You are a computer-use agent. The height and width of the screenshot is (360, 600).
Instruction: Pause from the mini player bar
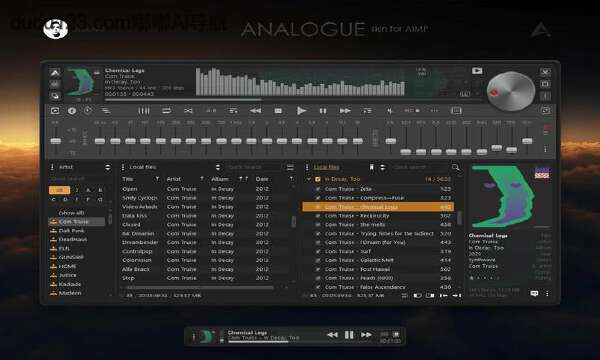click(349, 335)
